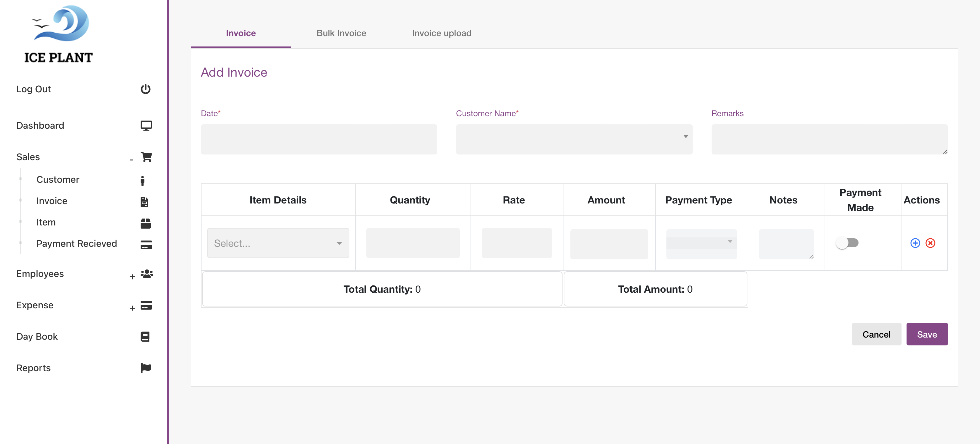
Task: Toggle the Payment Made switch
Action: 847,243
